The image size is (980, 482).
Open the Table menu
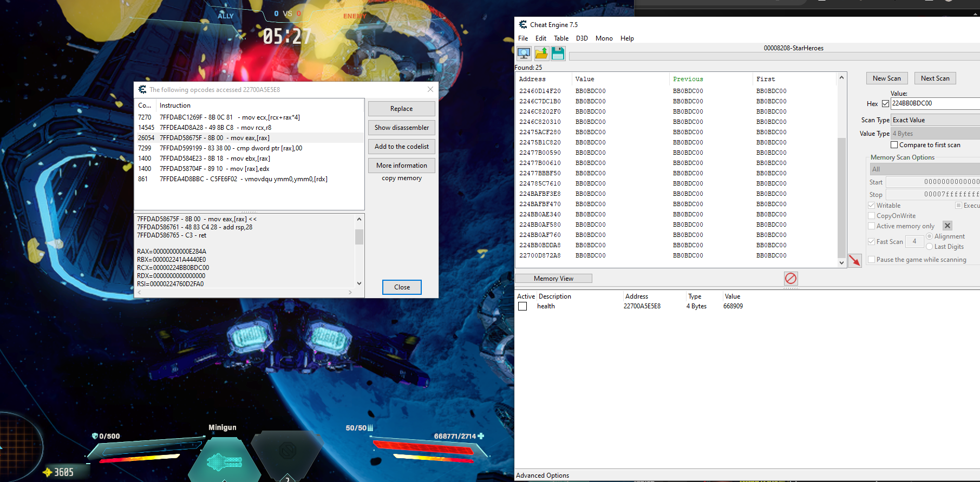561,38
